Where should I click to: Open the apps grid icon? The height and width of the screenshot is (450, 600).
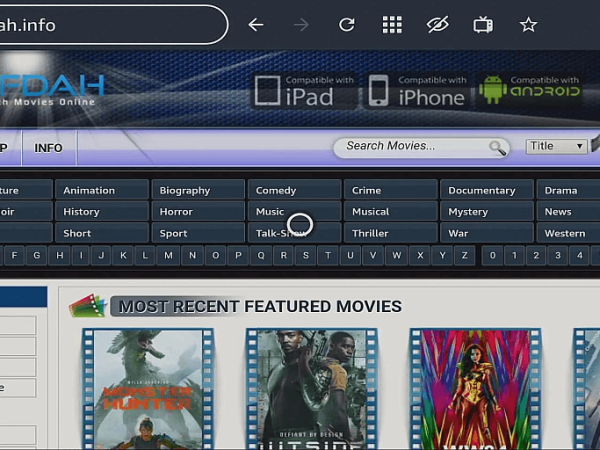tap(392, 25)
